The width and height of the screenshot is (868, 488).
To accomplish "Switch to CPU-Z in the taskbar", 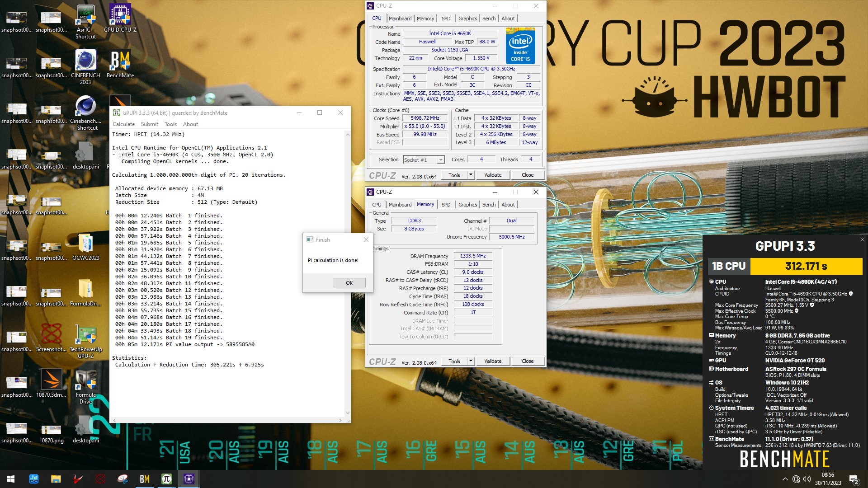I will [x=189, y=479].
